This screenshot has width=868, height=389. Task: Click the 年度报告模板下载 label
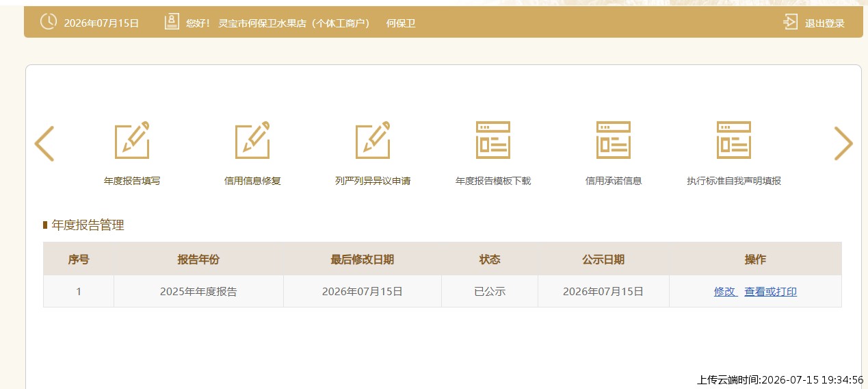pos(493,181)
